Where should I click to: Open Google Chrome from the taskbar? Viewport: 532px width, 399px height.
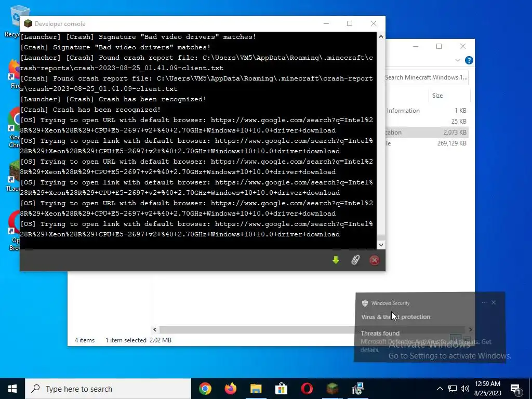point(205,389)
